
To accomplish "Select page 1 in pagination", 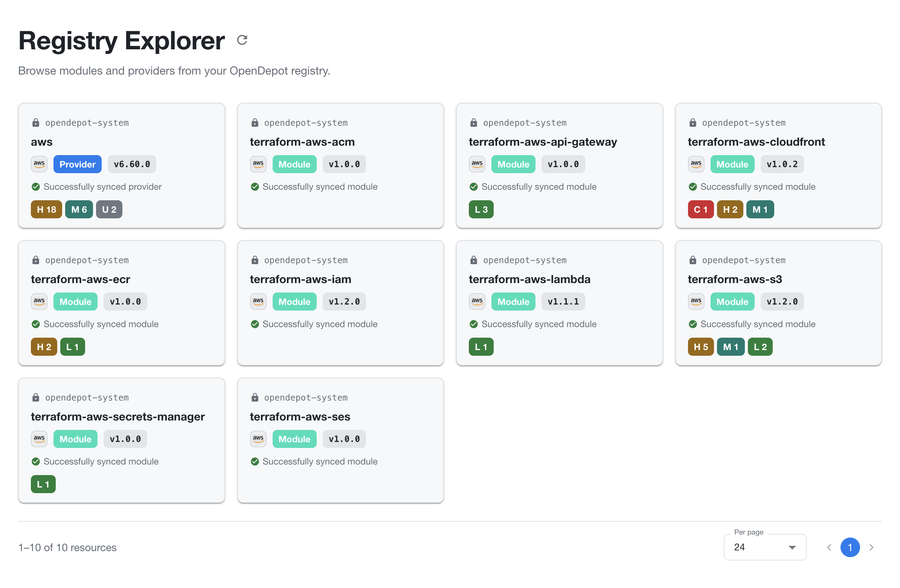I will 850,547.
